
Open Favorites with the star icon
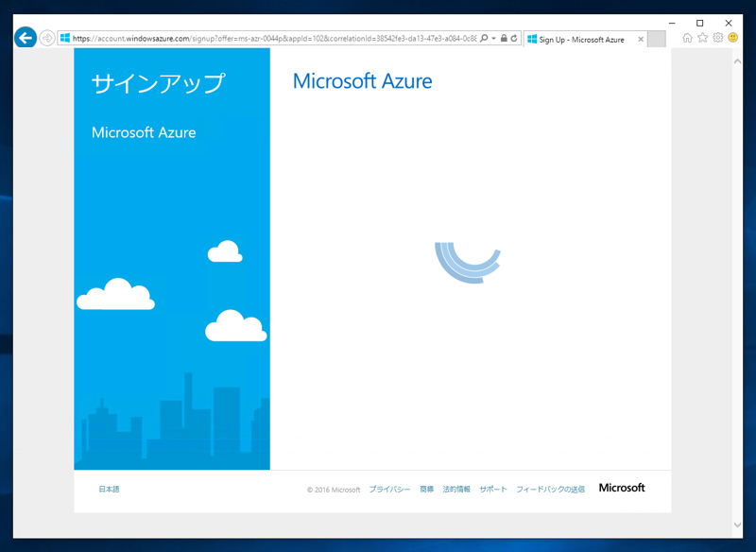702,38
